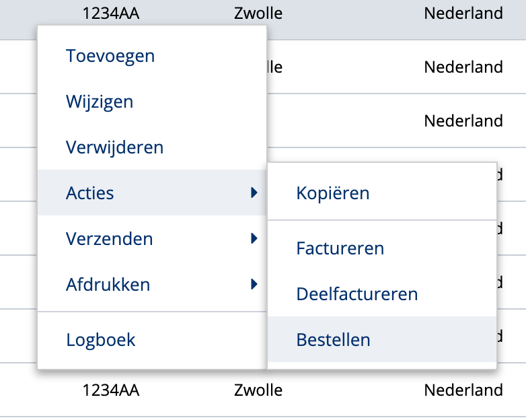Expand the Afdrukken submenu arrow
526x420 pixels.
point(254,284)
